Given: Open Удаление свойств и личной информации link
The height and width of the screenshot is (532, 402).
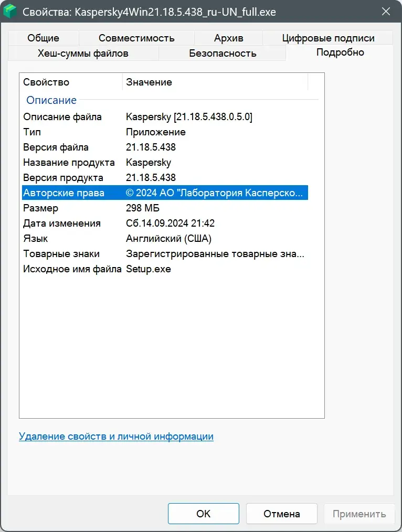Looking at the screenshot, I should 116,437.
